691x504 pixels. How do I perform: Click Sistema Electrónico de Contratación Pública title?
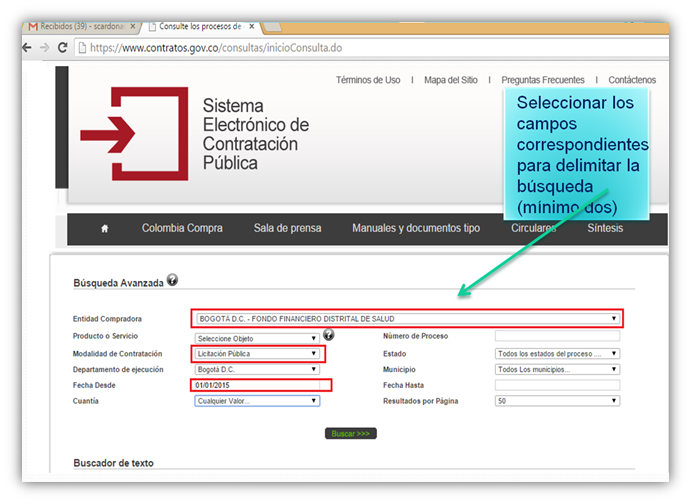click(x=256, y=134)
